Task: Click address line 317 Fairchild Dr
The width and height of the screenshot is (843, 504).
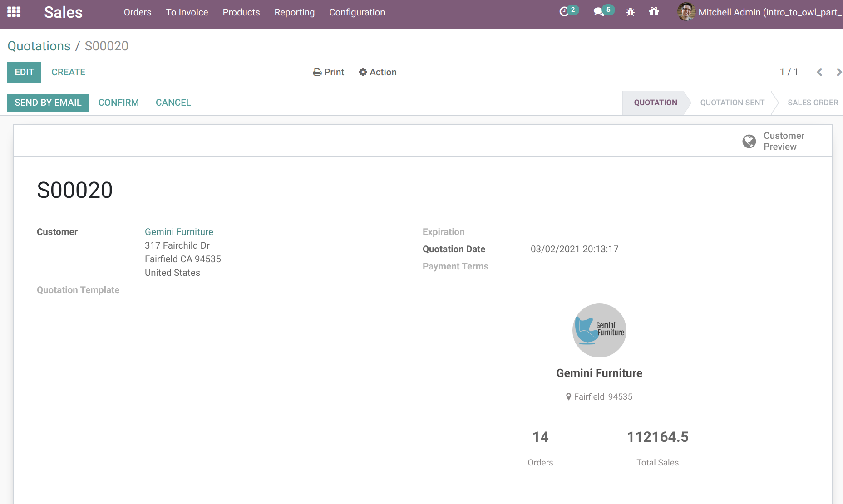Action: pos(177,245)
